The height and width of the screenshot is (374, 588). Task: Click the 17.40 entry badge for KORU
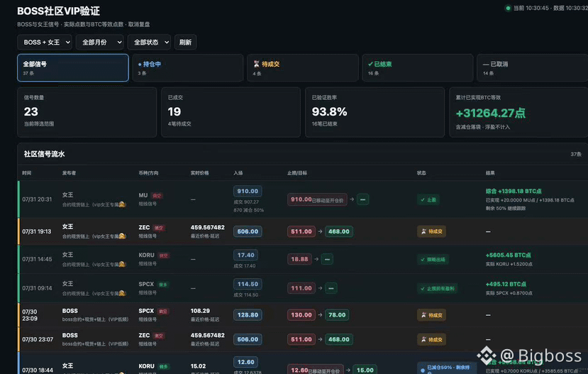click(245, 255)
